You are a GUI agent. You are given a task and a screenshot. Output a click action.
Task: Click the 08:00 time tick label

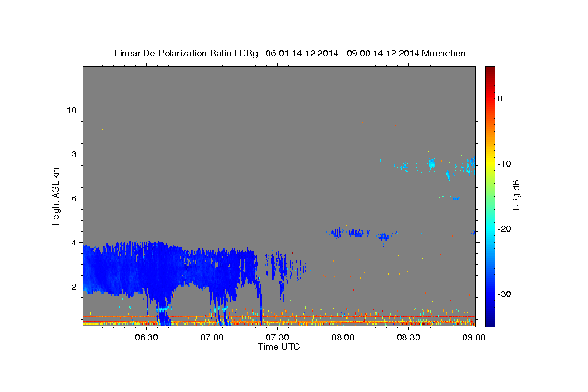(x=343, y=337)
